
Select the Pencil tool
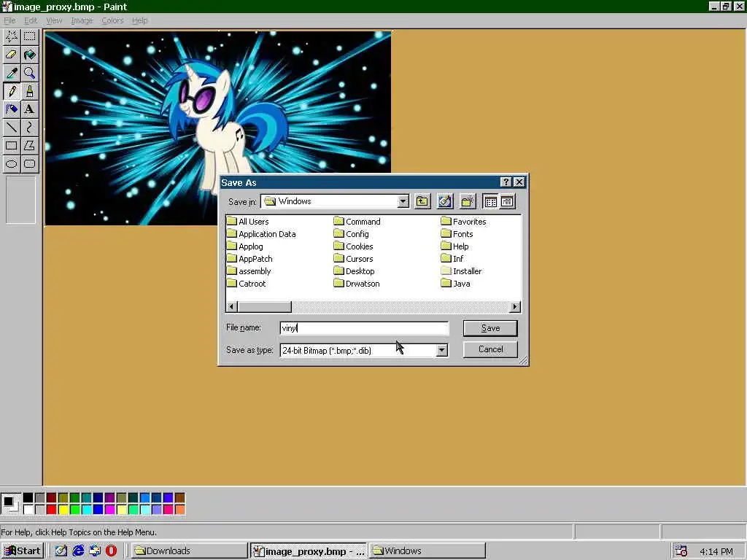[x=12, y=91]
